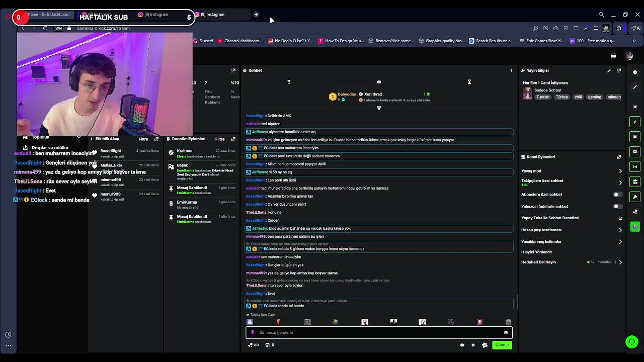Open a new browser tab

coord(256,15)
